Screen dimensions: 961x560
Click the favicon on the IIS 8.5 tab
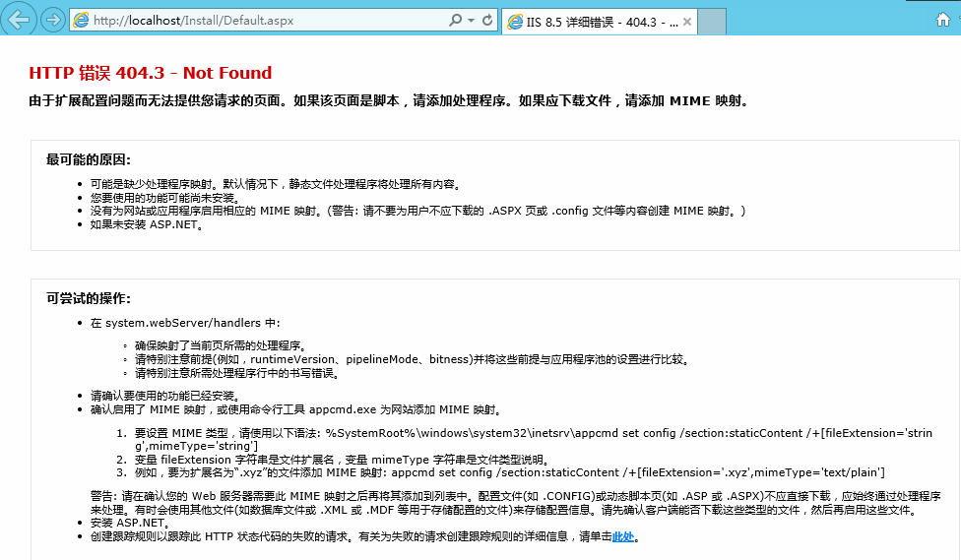[516, 21]
